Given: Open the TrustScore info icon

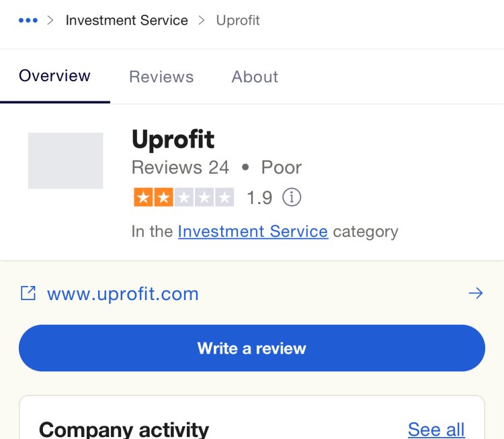Looking at the screenshot, I should [292, 197].
